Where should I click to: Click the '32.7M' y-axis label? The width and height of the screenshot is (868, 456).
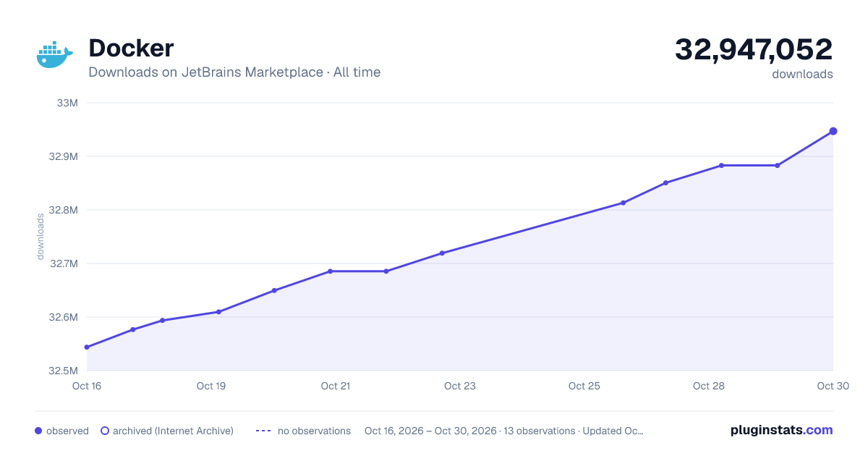pyautogui.click(x=64, y=263)
